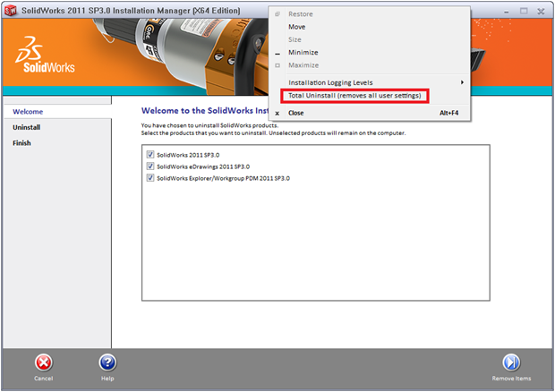Click the SolidWorks SW title bar icon

pos(11,11)
